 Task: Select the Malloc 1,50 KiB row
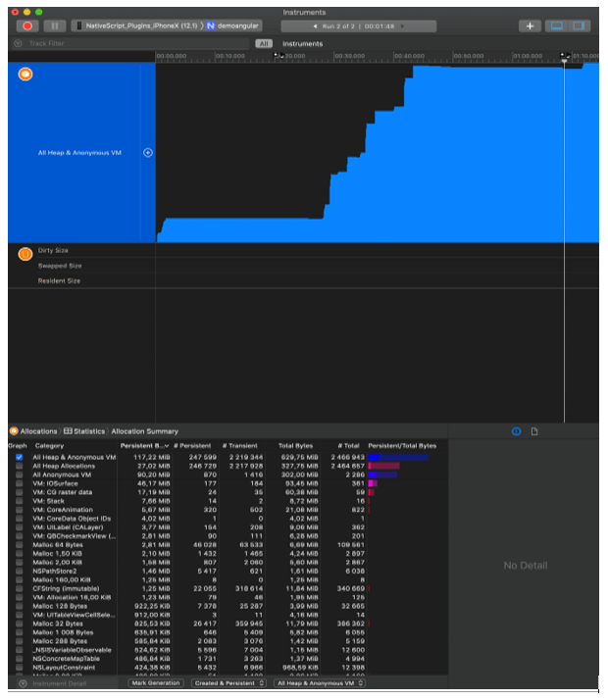coord(228,554)
